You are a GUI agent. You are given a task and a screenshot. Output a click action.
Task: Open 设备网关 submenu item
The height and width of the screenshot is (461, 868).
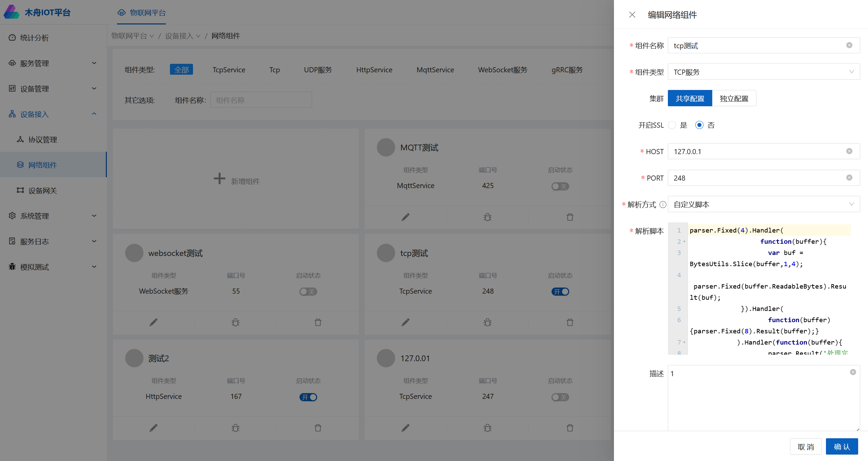coord(53,190)
